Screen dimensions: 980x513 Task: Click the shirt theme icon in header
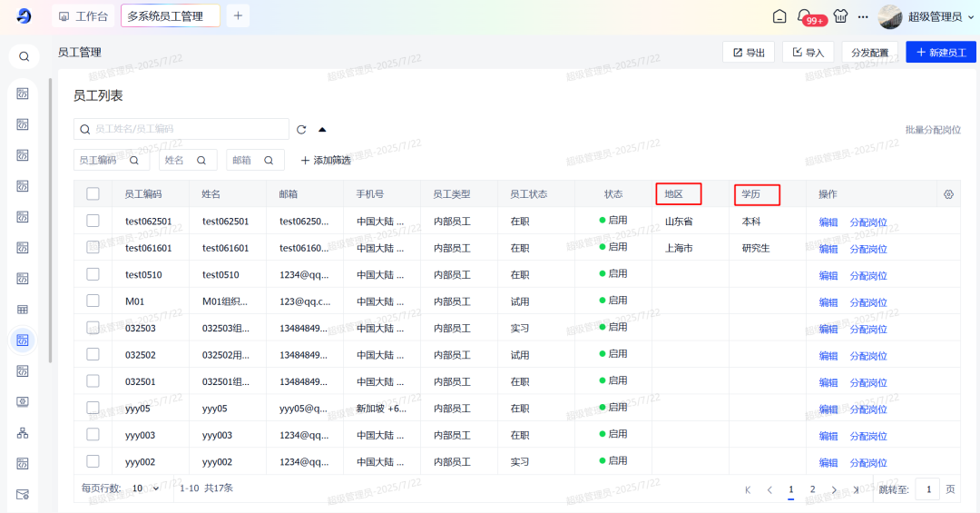click(x=840, y=16)
